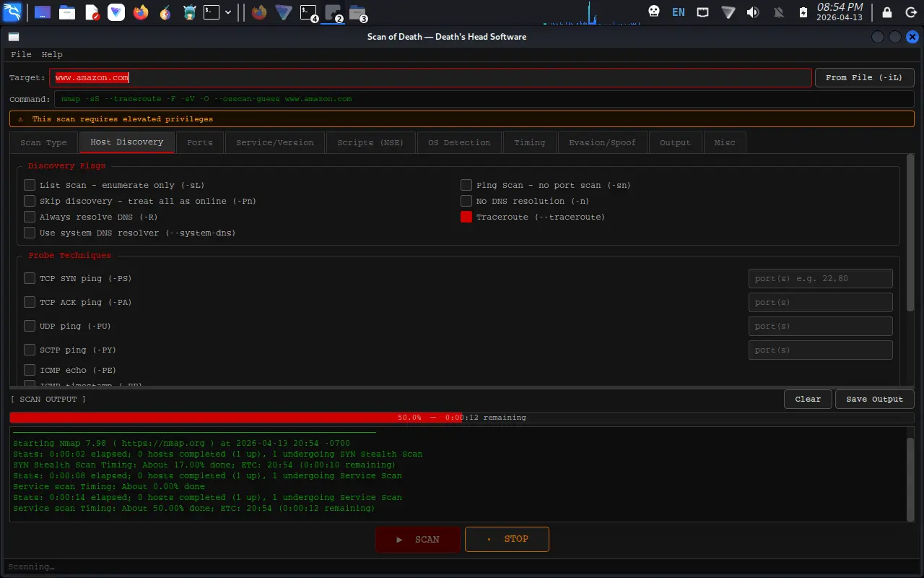
Task: Open the Kali dragon applications menu
Action: 12,12
